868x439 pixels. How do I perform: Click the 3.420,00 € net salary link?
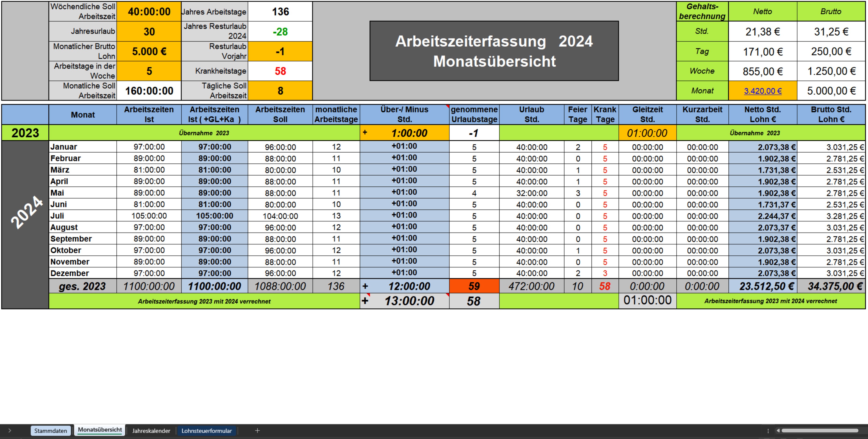point(763,91)
